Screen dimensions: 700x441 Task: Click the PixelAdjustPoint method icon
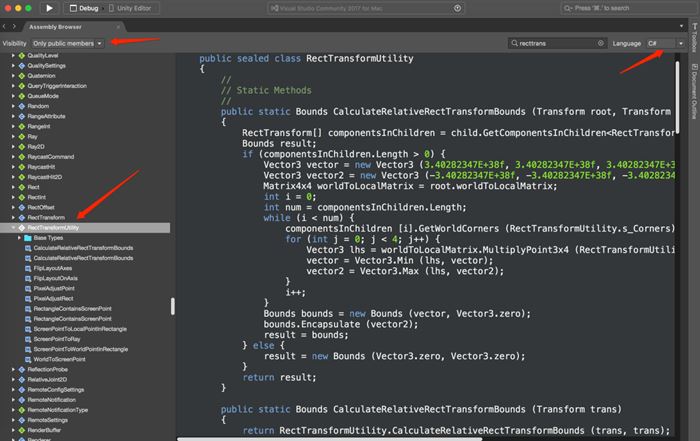tap(28, 288)
